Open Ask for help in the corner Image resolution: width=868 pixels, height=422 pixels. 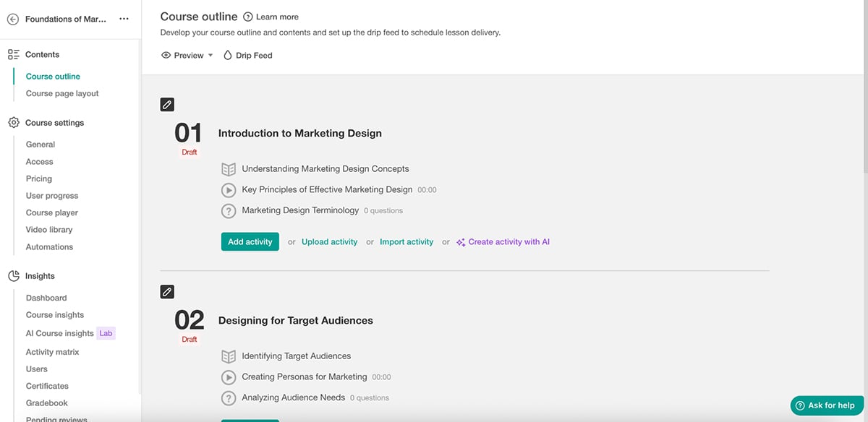coord(825,405)
